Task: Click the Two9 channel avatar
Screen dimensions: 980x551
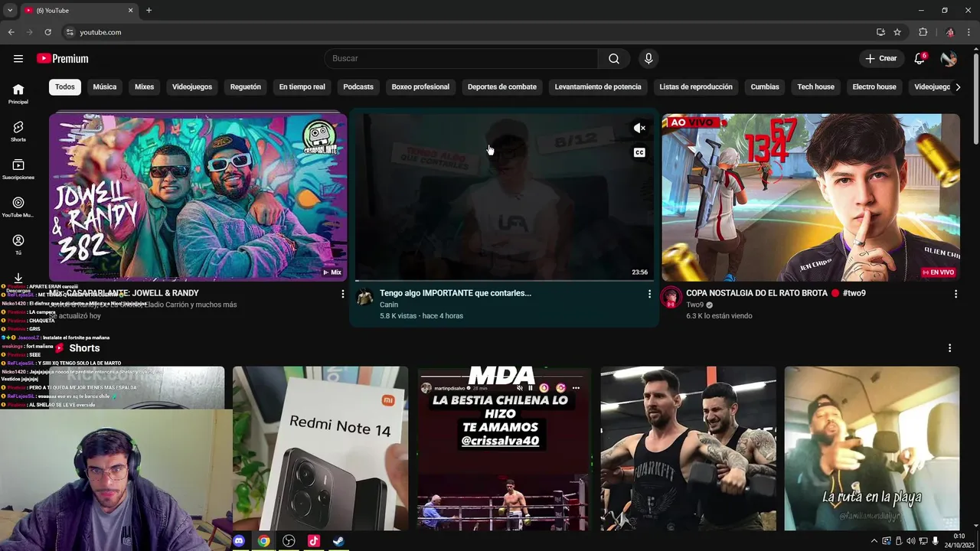Action: pos(671,298)
